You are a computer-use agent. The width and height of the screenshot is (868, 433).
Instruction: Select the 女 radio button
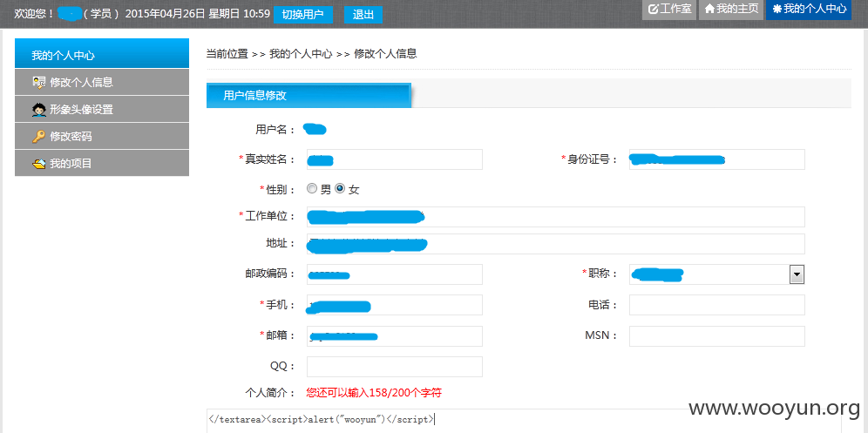tap(340, 189)
